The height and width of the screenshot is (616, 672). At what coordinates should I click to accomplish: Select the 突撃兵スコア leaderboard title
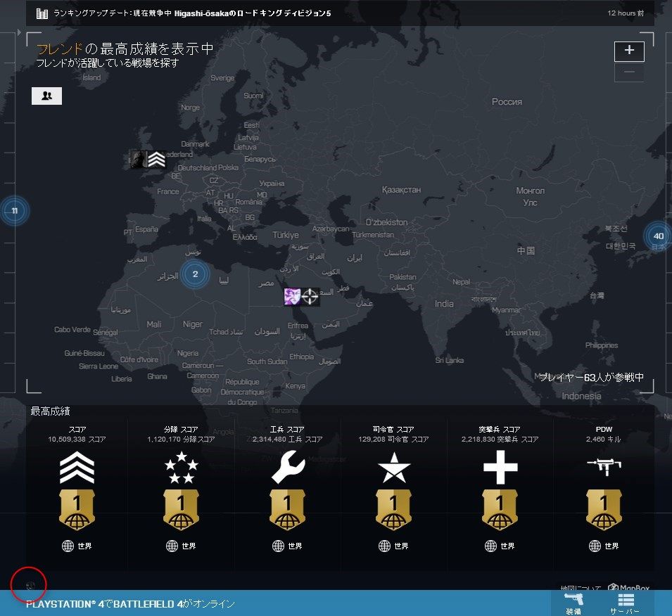pyautogui.click(x=500, y=429)
